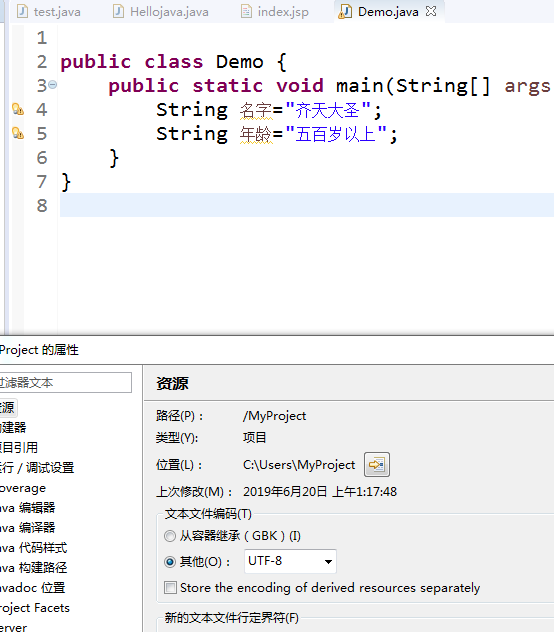Viewport: 554px width, 632px height.
Task: Click the Java file icon on test.java tab
Action: tap(22, 11)
